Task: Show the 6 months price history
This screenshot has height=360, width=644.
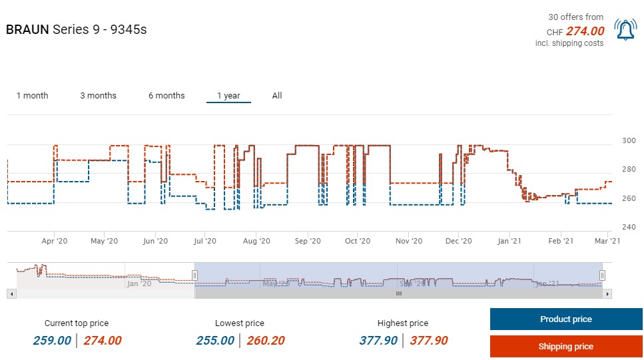Action: [166, 96]
